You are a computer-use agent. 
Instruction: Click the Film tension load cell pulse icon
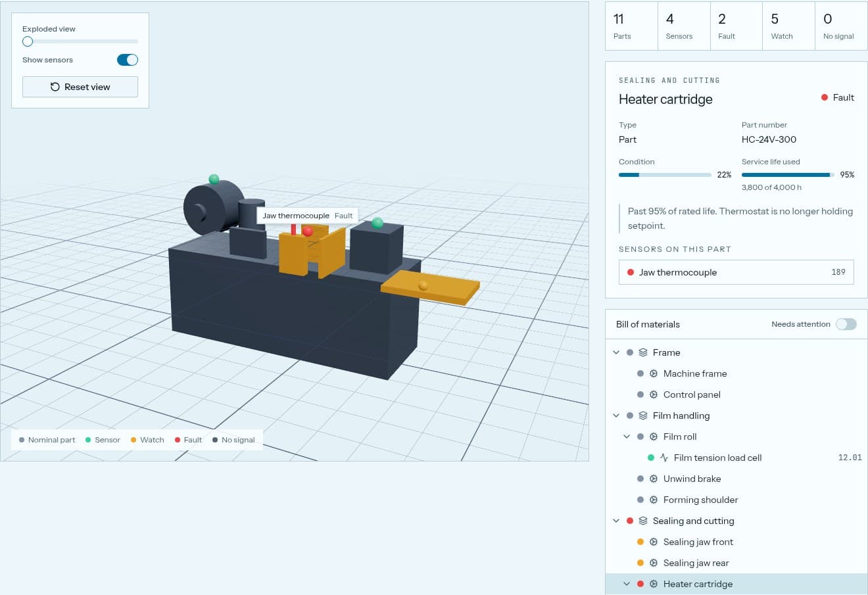point(664,458)
